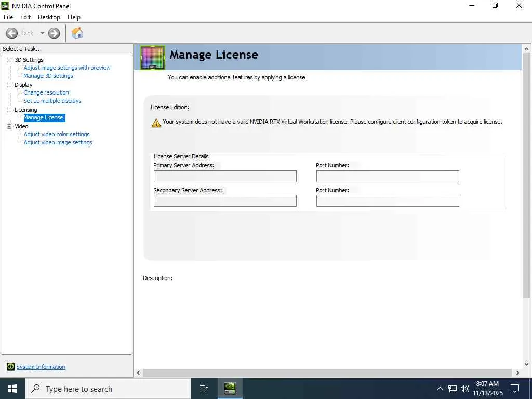
Task: Show hidden system tray icons
Action: pos(440,389)
